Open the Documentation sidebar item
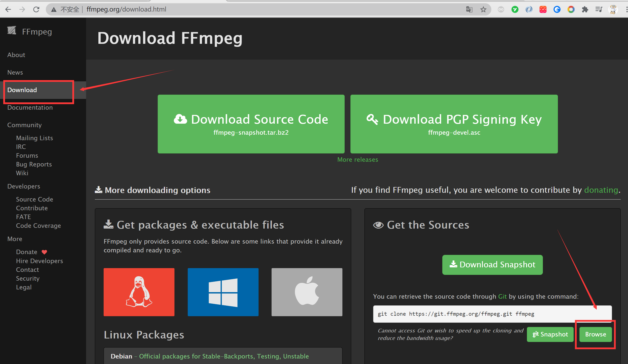The image size is (628, 364). click(30, 107)
